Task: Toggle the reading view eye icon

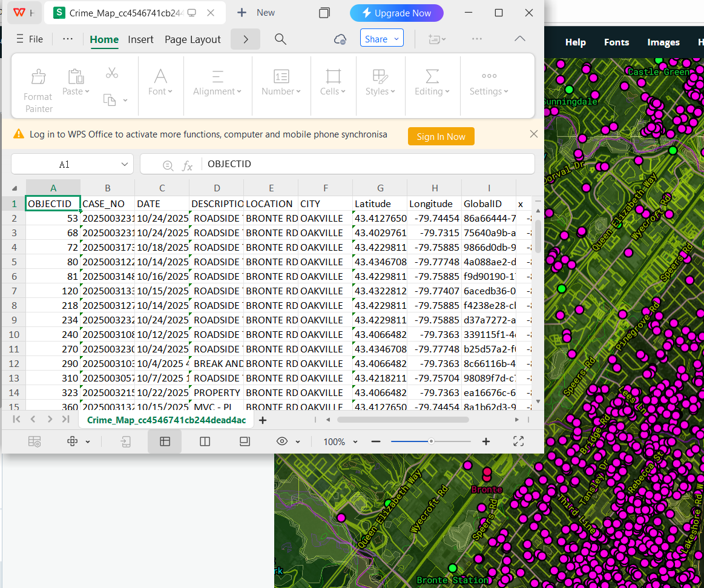Action: tap(283, 441)
